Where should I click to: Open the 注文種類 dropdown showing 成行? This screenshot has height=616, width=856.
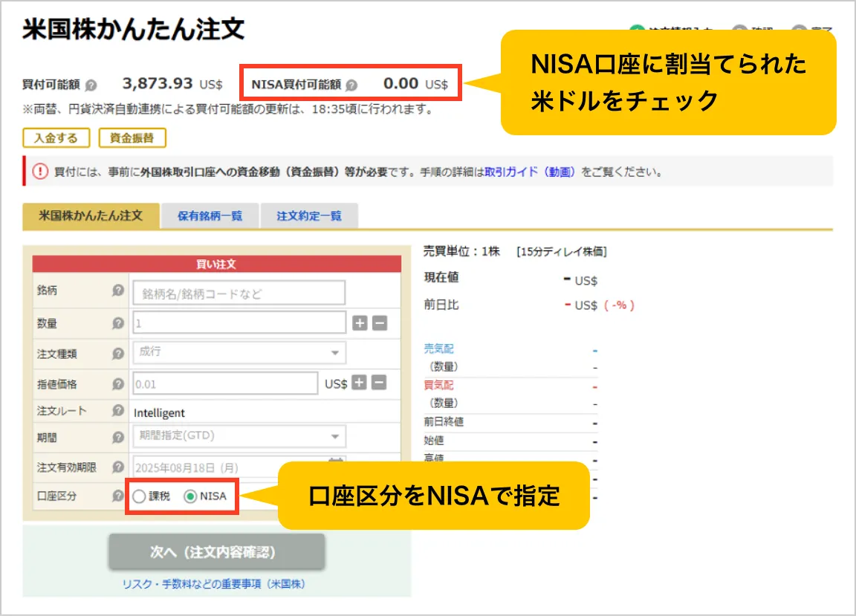[239, 352]
